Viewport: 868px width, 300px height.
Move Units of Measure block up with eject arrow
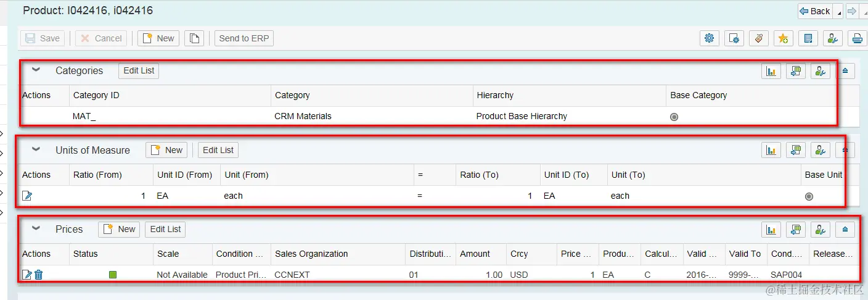pos(845,150)
